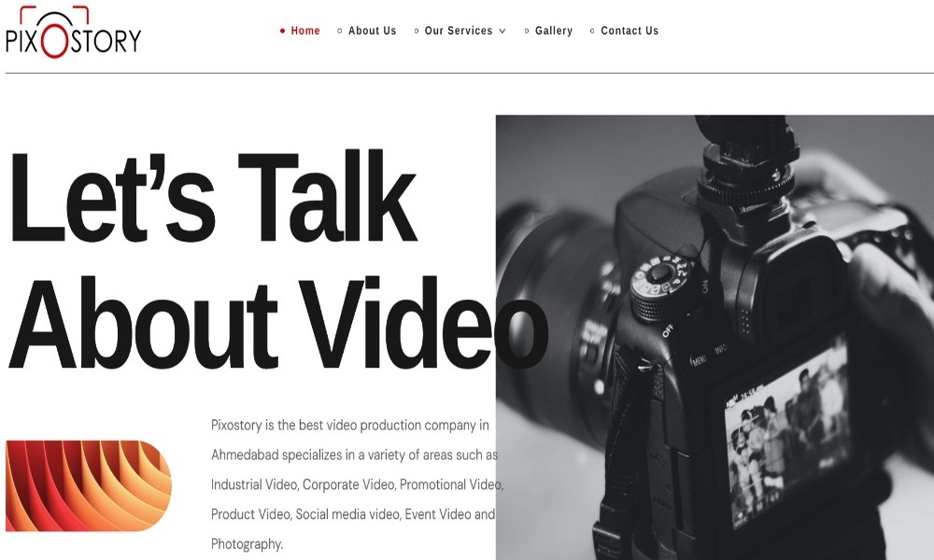The height and width of the screenshot is (560, 934).
Task: Click the circle bullet before Our Services
Action: (x=416, y=31)
